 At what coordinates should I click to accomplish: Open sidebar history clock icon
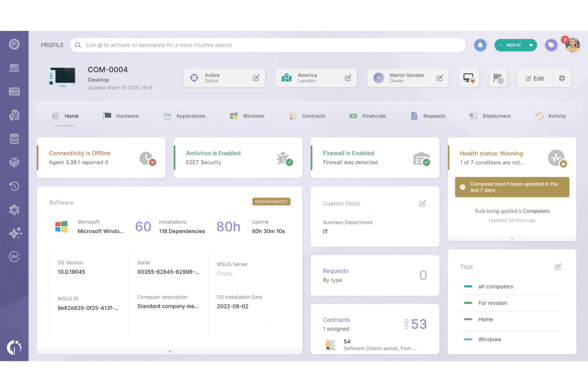14,186
